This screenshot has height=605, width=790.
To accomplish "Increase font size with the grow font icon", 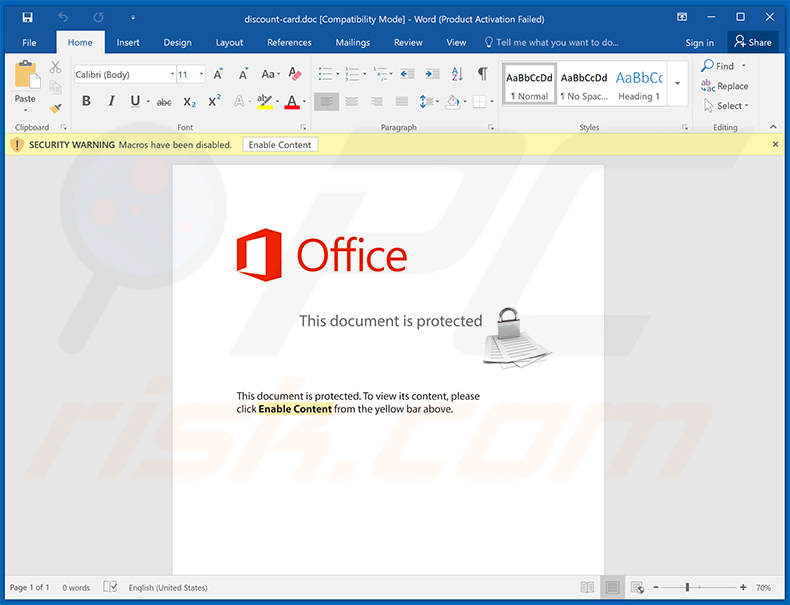I will coord(218,75).
